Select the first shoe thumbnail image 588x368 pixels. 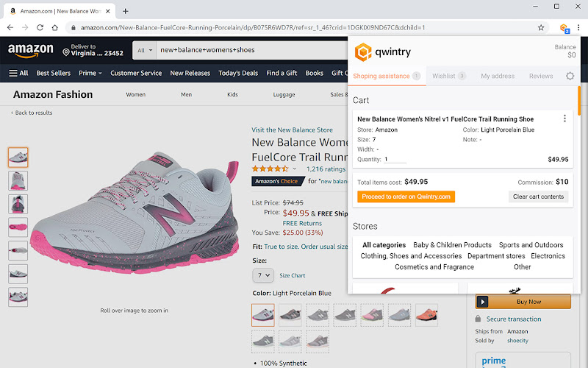(x=18, y=158)
